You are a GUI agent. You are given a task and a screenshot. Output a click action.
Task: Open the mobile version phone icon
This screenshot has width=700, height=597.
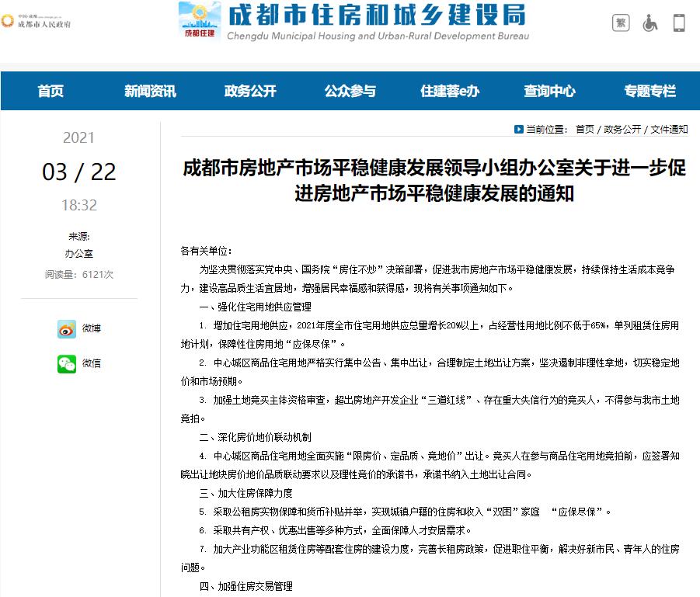[679, 23]
